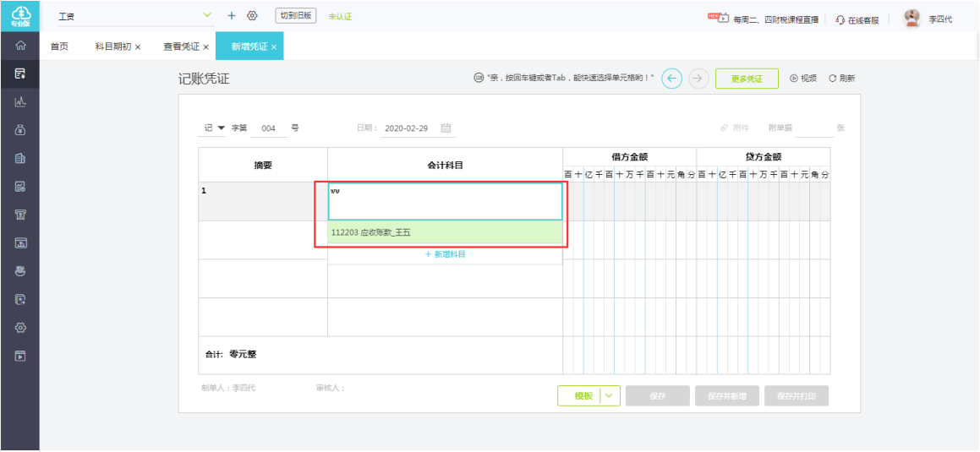This screenshot has width=980, height=452.
Task: Expand the 模板 dropdown arrow
Action: click(x=610, y=395)
